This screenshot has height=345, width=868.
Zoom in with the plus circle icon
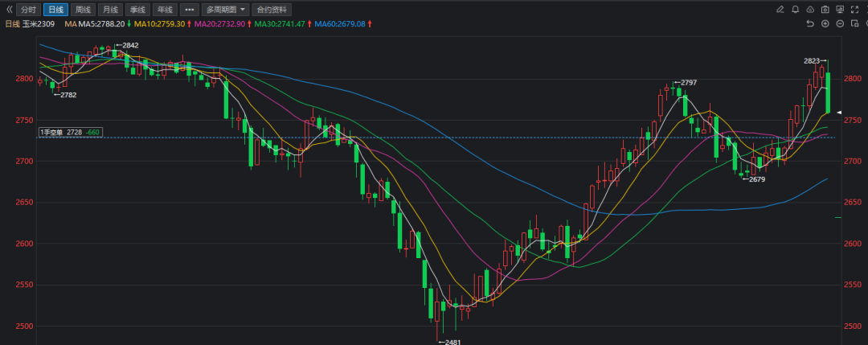825,23
